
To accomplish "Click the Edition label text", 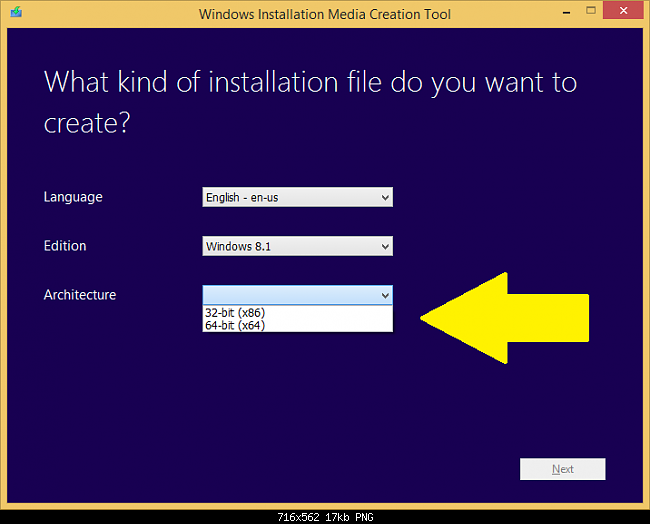I will click(x=65, y=246).
